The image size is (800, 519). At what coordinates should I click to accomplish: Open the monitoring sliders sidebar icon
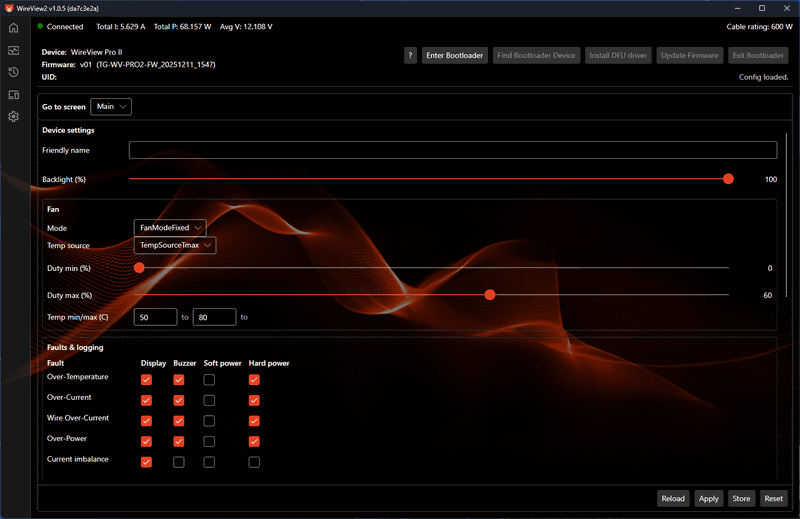coord(14,51)
